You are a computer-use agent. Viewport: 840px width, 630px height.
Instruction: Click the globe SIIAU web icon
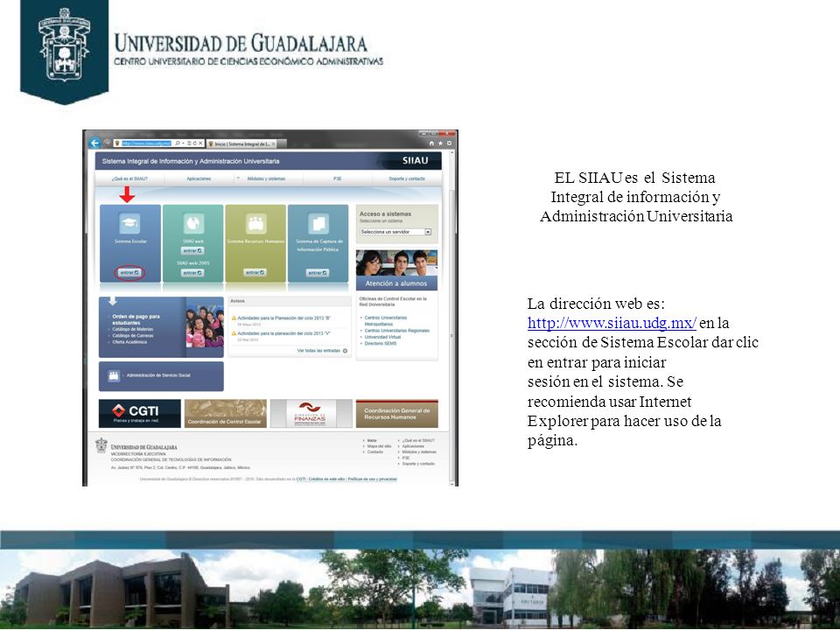pyautogui.click(x=192, y=223)
